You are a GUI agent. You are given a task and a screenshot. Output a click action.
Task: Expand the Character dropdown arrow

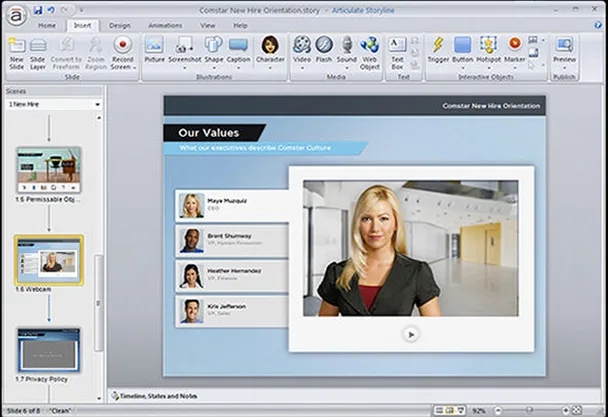click(x=270, y=68)
